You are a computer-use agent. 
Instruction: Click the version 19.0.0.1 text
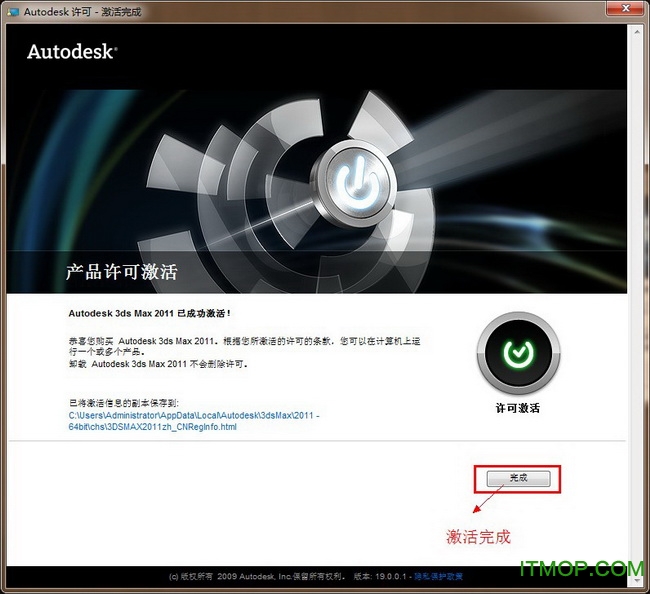point(380,576)
